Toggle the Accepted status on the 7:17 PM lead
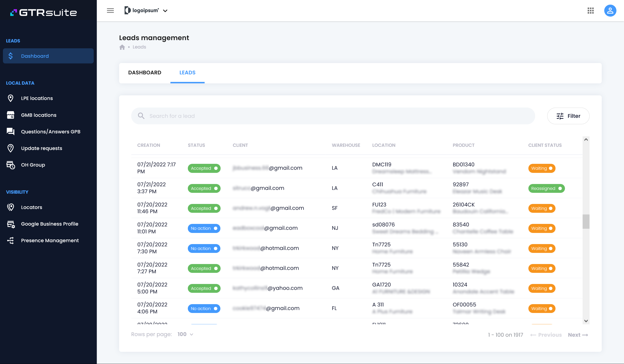 204,168
